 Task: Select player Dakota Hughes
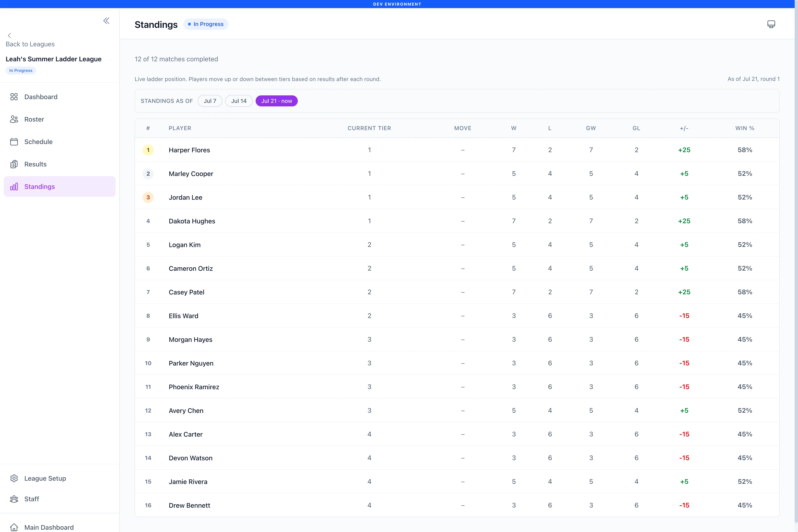(192, 221)
